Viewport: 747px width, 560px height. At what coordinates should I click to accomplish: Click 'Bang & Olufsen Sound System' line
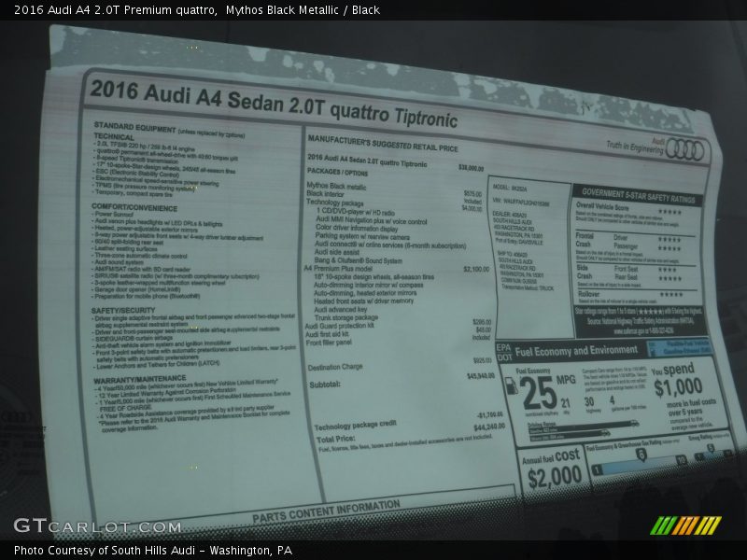[x=359, y=260]
